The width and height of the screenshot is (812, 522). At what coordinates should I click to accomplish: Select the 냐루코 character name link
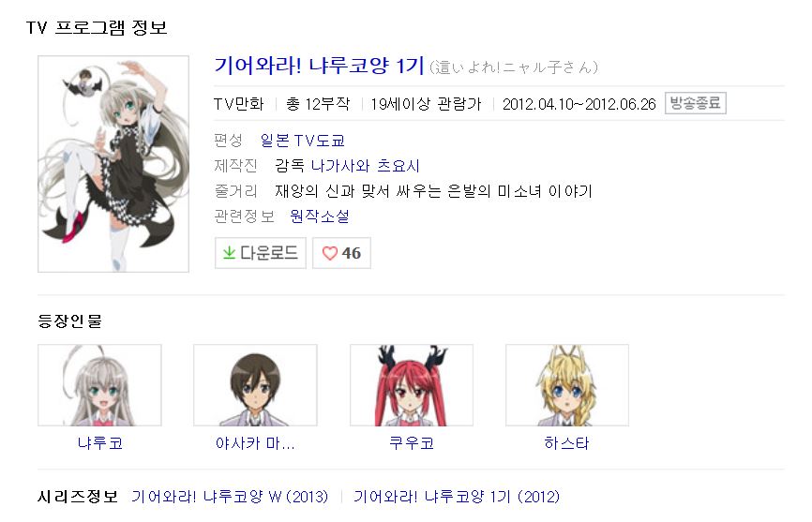click(x=100, y=443)
